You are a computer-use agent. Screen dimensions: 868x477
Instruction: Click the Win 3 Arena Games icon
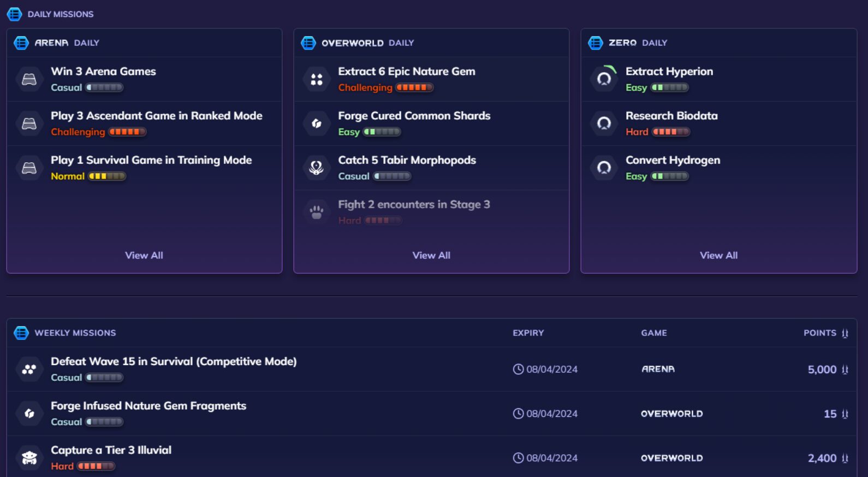click(x=29, y=79)
